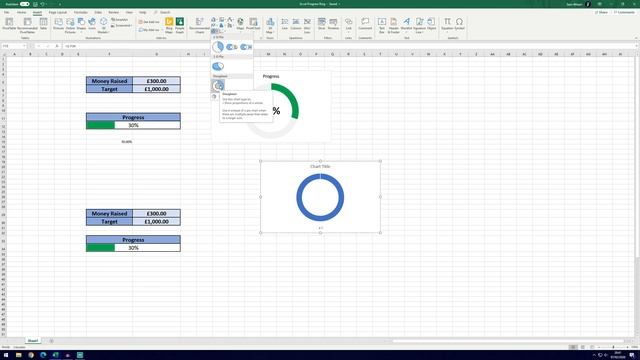Viewport: 640px width, 360px height.
Task: Insert Icons from the Illustrations group
Action: click(x=92, y=24)
